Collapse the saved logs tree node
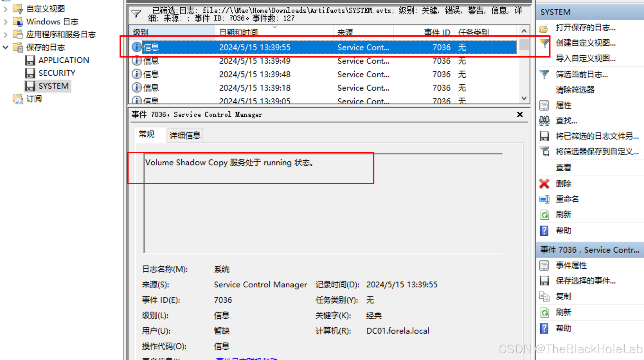The width and height of the screenshot is (644, 360). pos(5,48)
